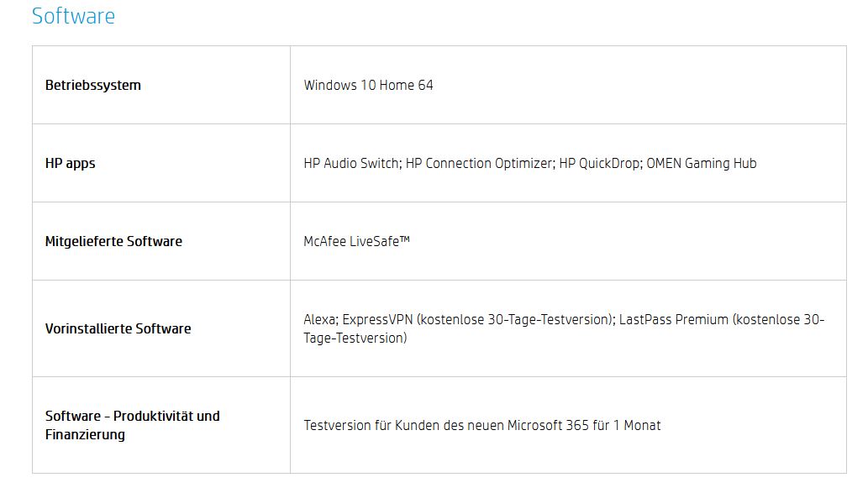Click the HP Audio Switch text

coord(351,163)
